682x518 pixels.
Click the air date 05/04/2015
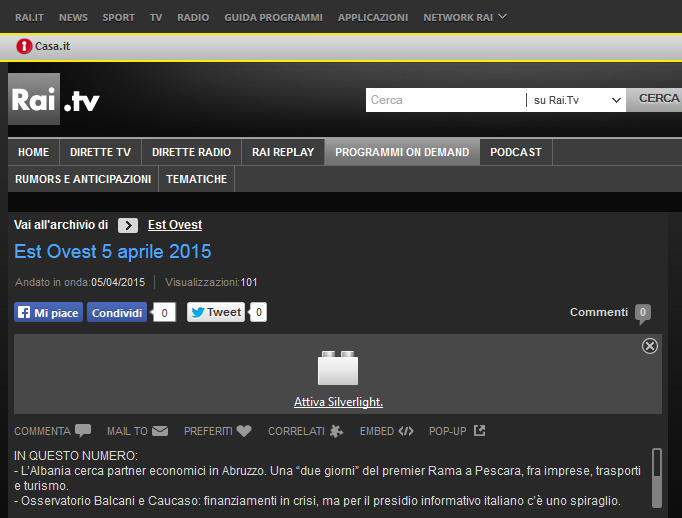(118, 282)
